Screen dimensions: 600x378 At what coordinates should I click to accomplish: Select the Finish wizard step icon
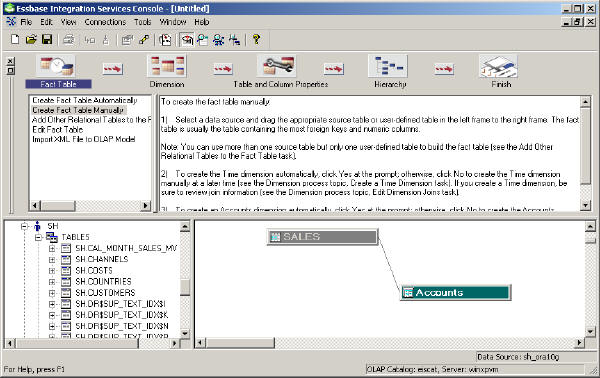pos(499,66)
